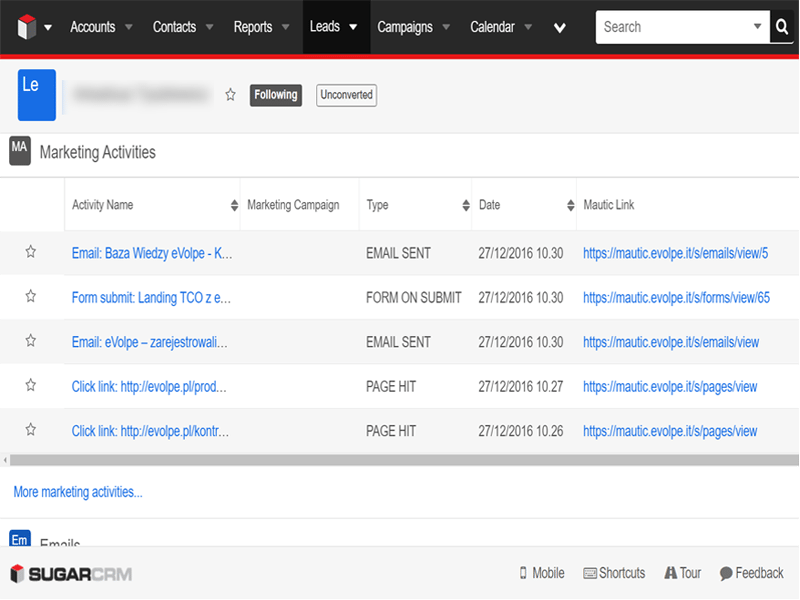
Task: Open the Leads tab
Action: click(325, 27)
